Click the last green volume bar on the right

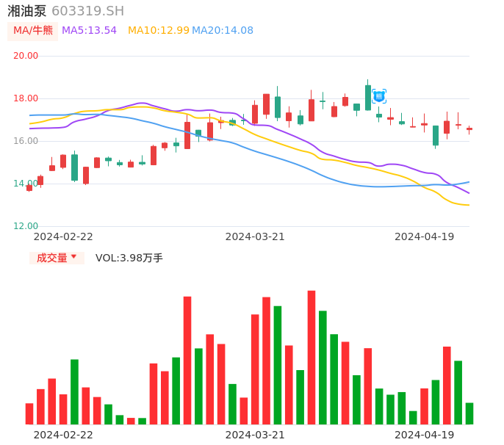click(469, 413)
